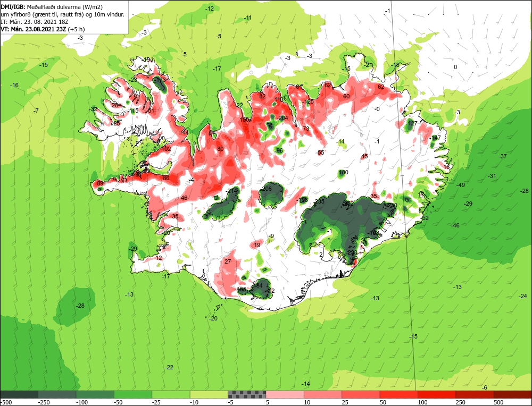The height and width of the screenshot is (406, 532).
Task: Click the '-32' value on the map
Action: point(93,109)
